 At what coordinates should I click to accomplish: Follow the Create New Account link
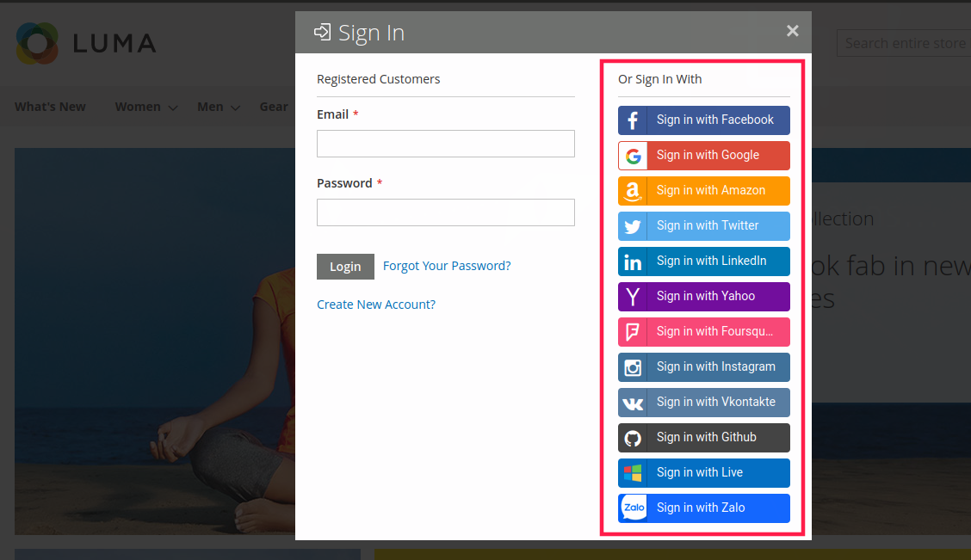pyautogui.click(x=376, y=305)
